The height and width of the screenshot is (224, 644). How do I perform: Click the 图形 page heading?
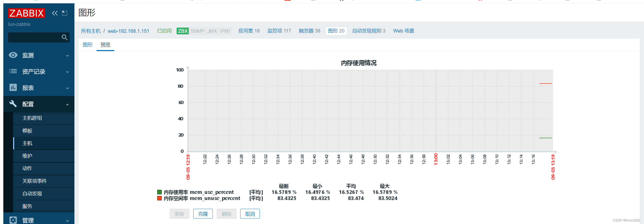point(87,13)
